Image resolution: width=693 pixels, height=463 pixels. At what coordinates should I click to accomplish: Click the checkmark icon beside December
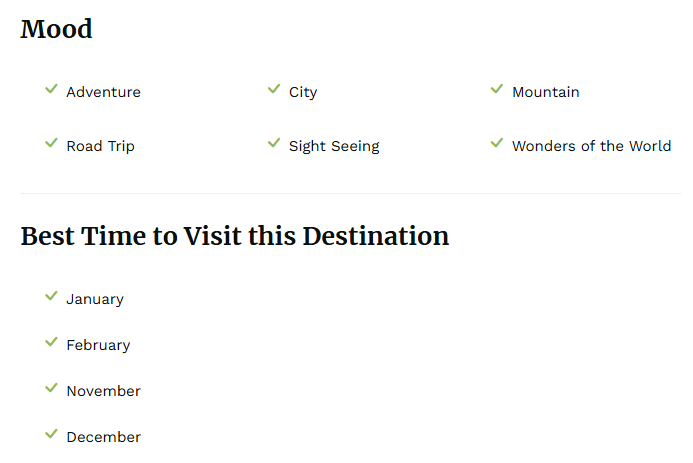(x=51, y=435)
